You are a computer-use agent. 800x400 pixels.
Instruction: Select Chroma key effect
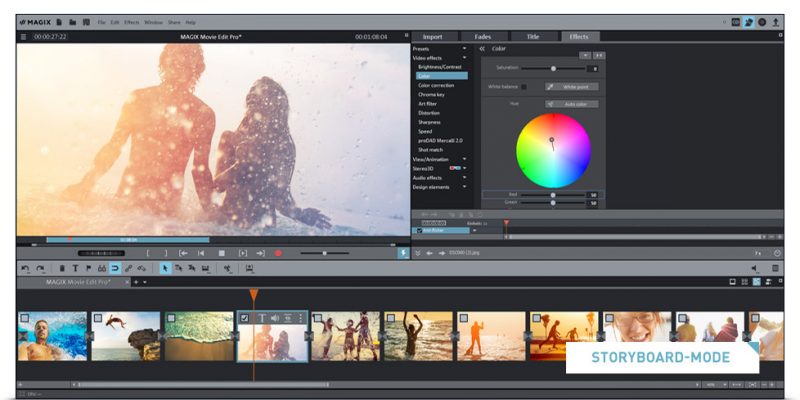tap(432, 94)
